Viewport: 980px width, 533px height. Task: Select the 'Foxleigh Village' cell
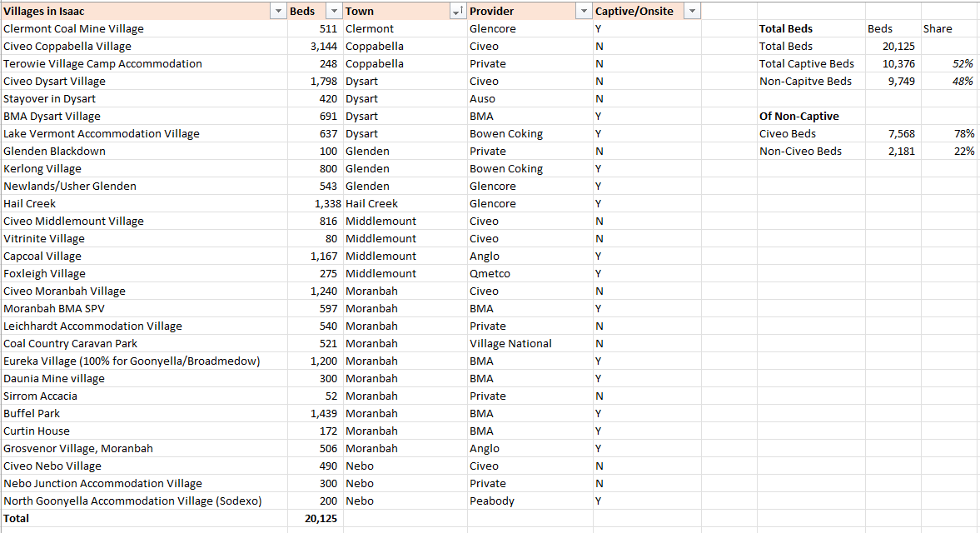144,274
